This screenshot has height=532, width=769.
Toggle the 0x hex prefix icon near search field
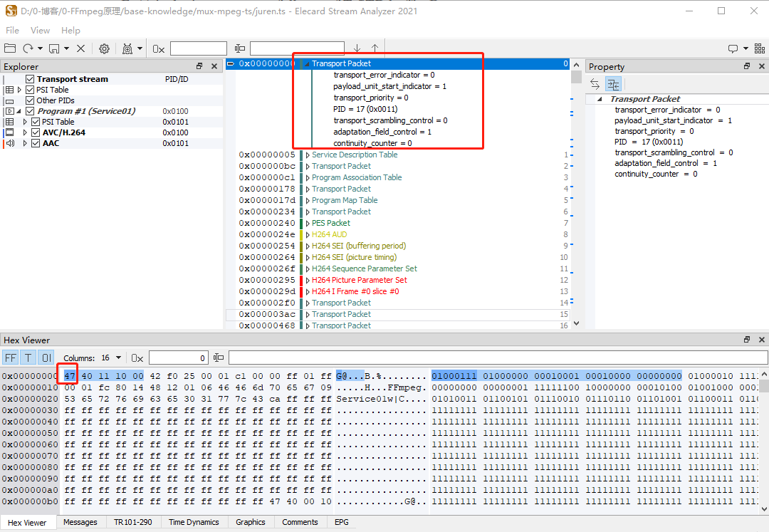(158, 48)
